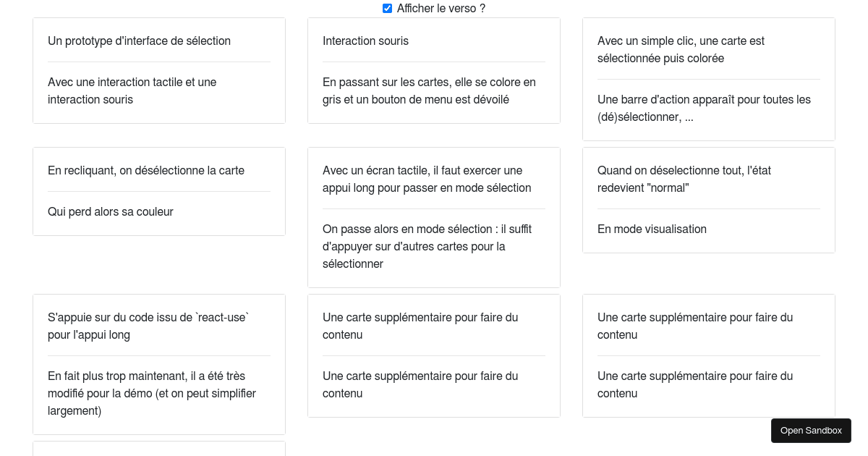
Task: Open the sandbox via the dark corner button
Action: click(811, 430)
